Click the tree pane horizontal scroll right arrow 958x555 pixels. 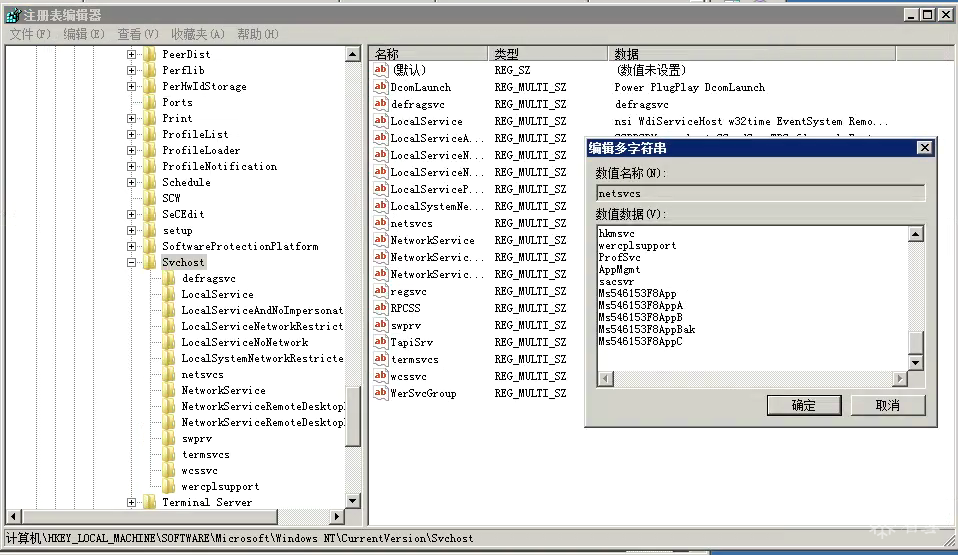(336, 516)
